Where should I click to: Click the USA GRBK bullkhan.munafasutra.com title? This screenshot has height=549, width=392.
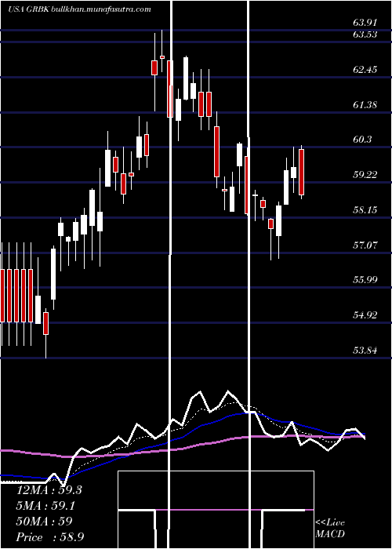pos(79,9)
